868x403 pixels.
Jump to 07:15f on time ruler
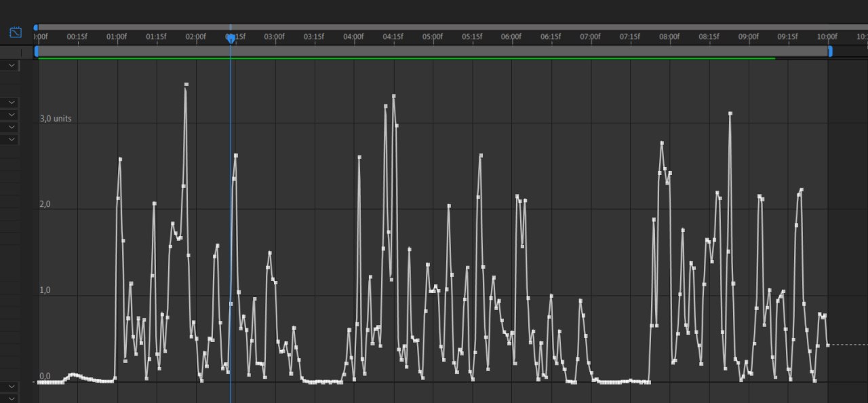[630, 37]
